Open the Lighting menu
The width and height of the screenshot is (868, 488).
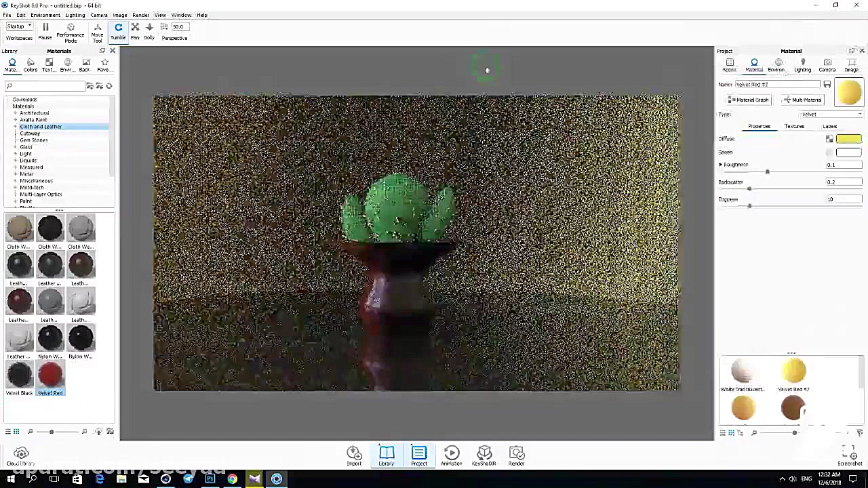coord(75,15)
